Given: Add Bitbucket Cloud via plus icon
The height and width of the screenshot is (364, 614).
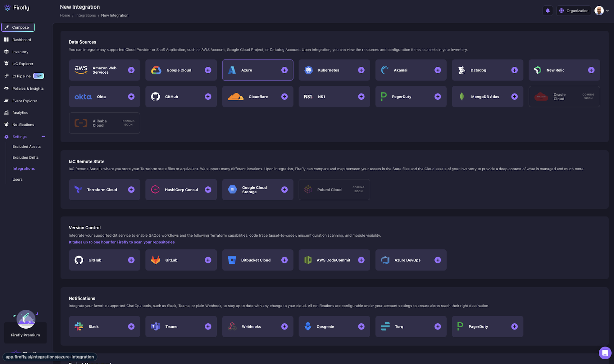Looking at the screenshot, I should pos(284,260).
